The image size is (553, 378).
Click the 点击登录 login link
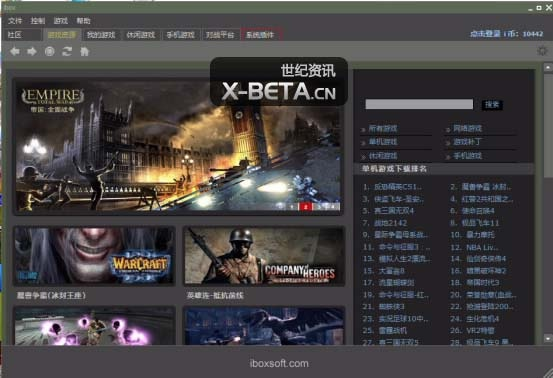coord(485,34)
